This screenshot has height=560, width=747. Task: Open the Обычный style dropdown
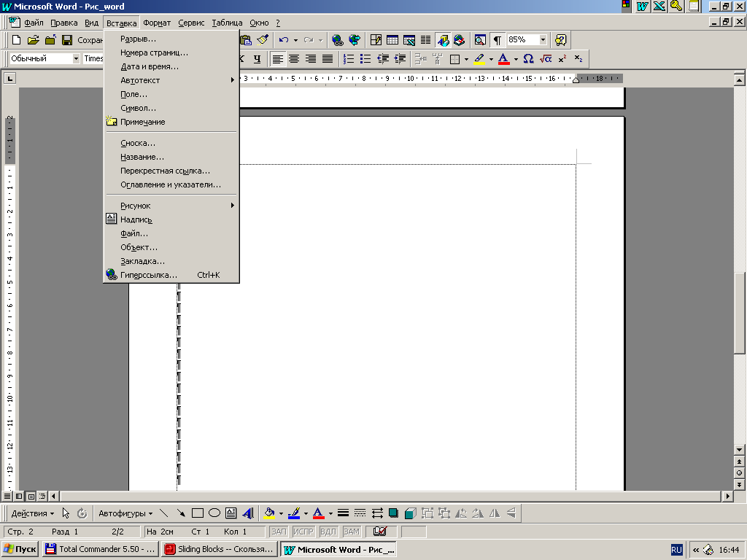76,58
